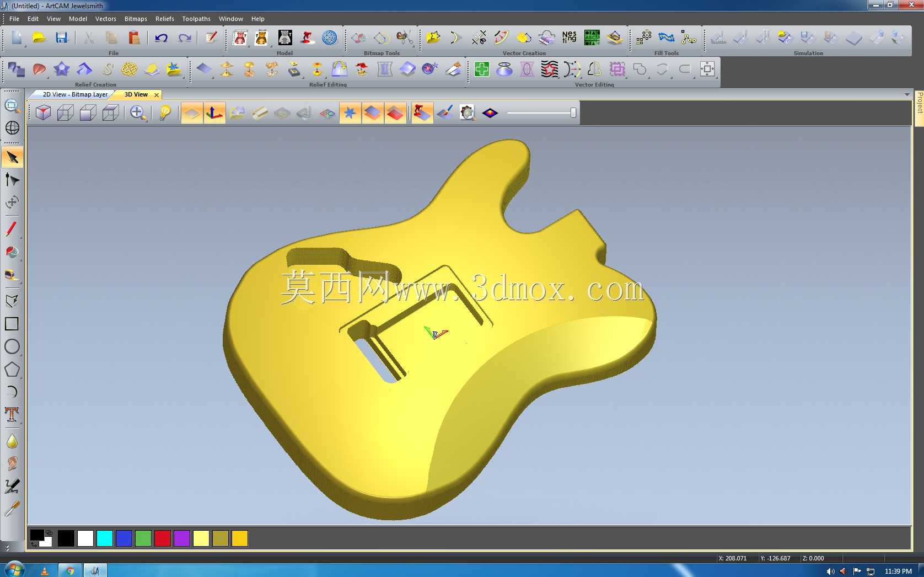Choose the red pencil draw tool

(x=12, y=229)
